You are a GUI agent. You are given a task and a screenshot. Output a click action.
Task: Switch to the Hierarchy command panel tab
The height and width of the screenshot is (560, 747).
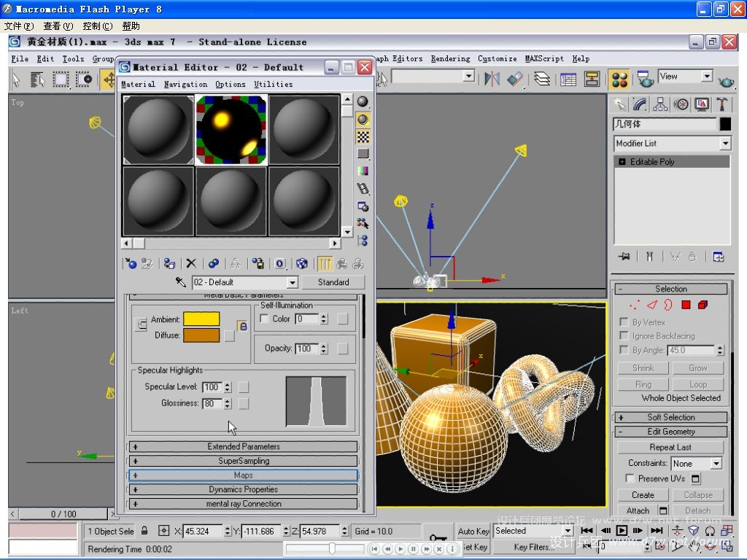tap(659, 104)
